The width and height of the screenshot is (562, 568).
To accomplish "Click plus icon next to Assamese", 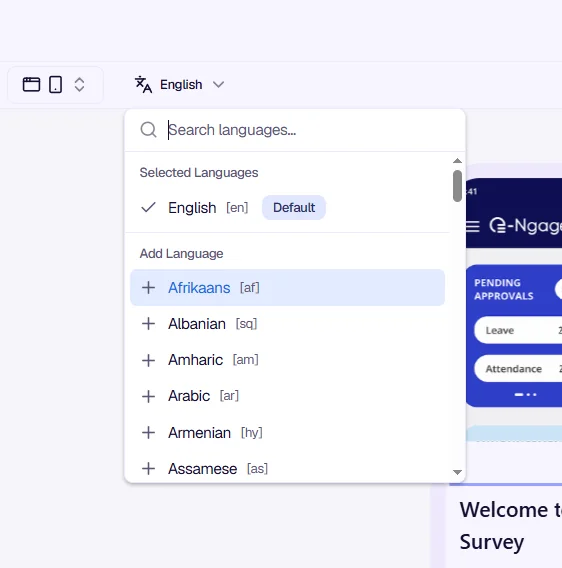I will click(148, 468).
